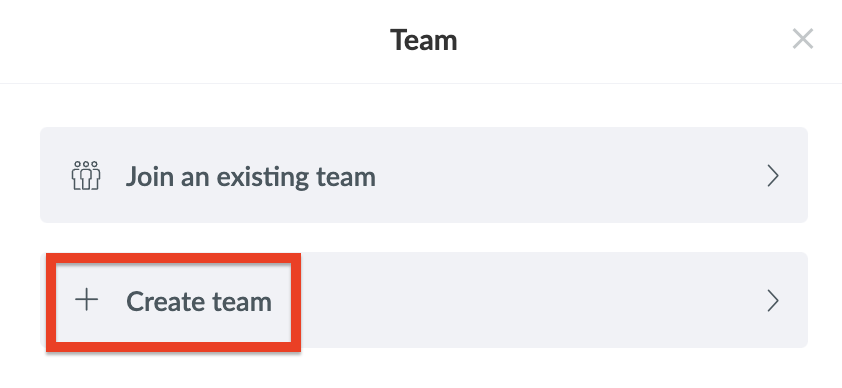842x388 pixels.
Task: Click the people group icon
Action: 86,175
